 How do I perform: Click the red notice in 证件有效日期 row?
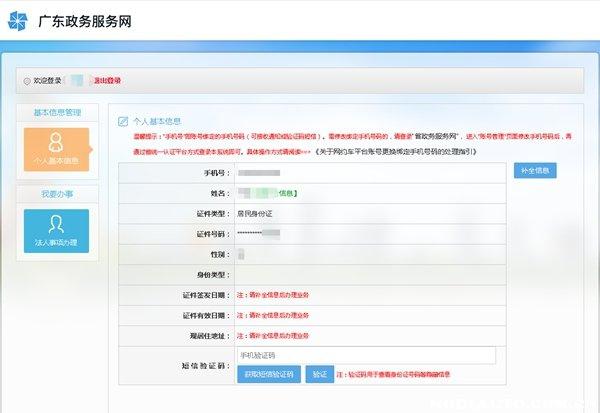(x=273, y=315)
